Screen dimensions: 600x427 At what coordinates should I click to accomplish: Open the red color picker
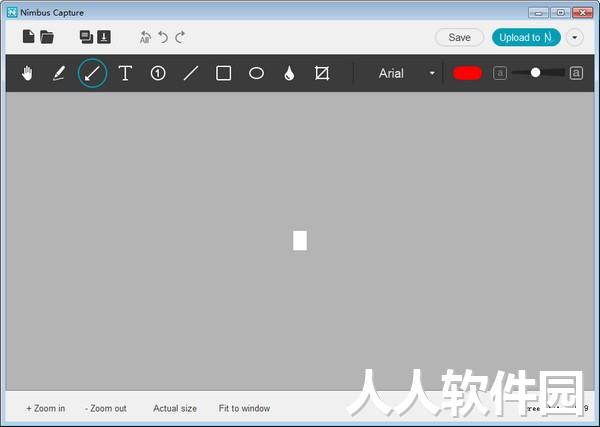pyautogui.click(x=467, y=73)
